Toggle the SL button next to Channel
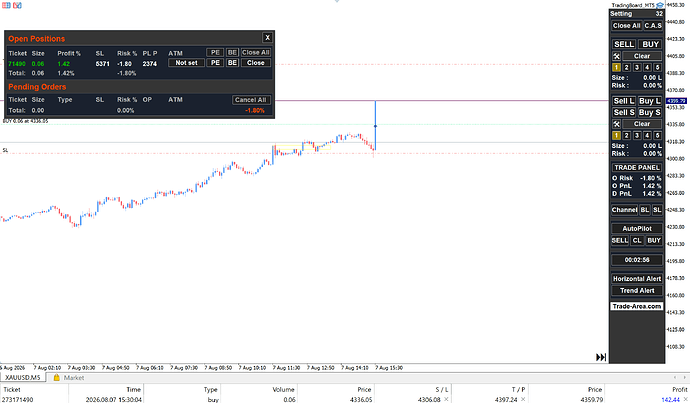Screen dimensions: 690x403 tap(657, 210)
